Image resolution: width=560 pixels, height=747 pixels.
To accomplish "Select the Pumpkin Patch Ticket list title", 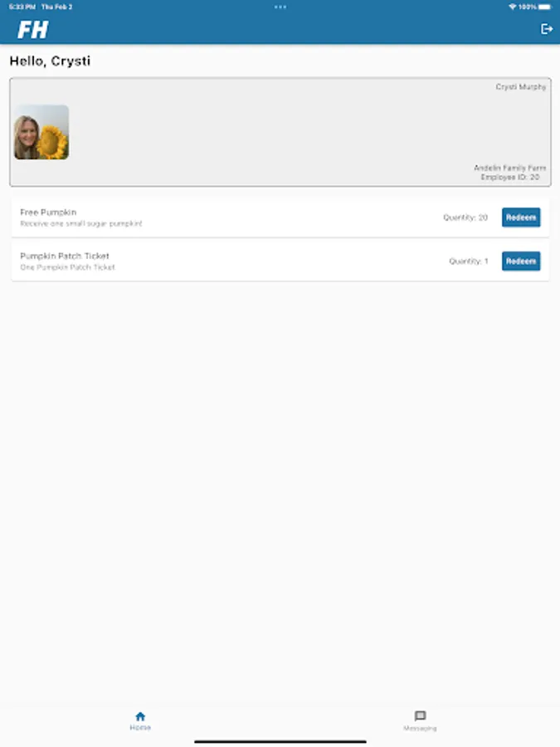I will point(64,256).
